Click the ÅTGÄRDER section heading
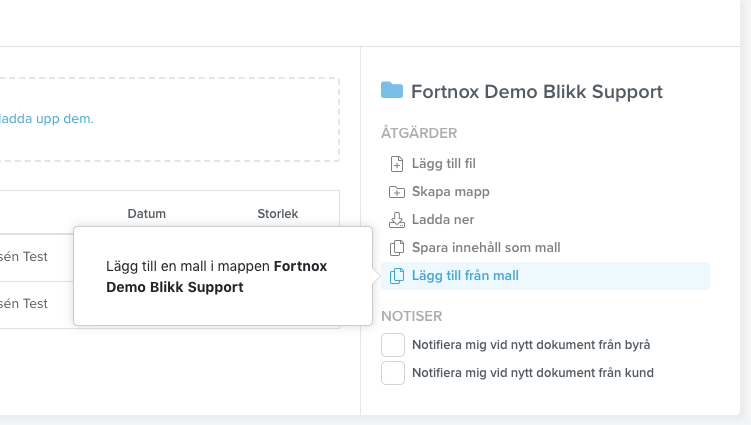 pos(419,133)
